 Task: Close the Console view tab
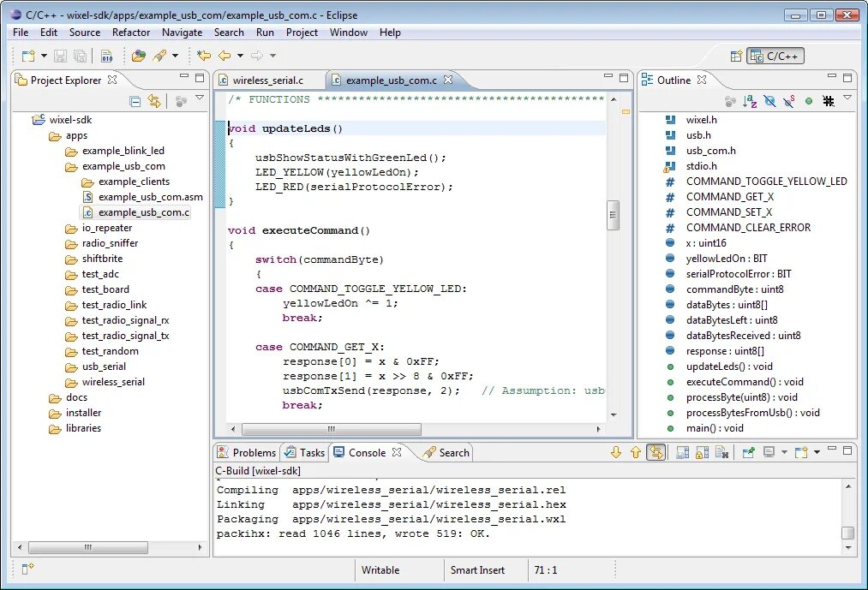397,452
